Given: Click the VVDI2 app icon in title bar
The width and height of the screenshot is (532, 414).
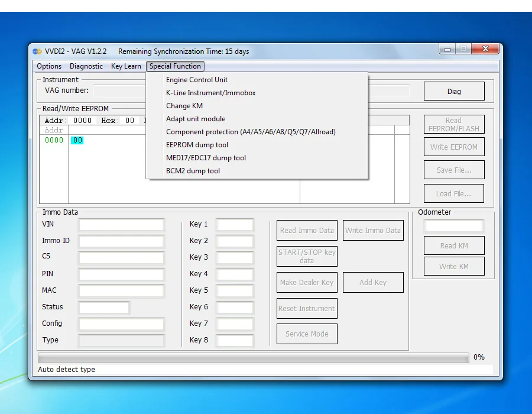Looking at the screenshot, I should coord(37,51).
